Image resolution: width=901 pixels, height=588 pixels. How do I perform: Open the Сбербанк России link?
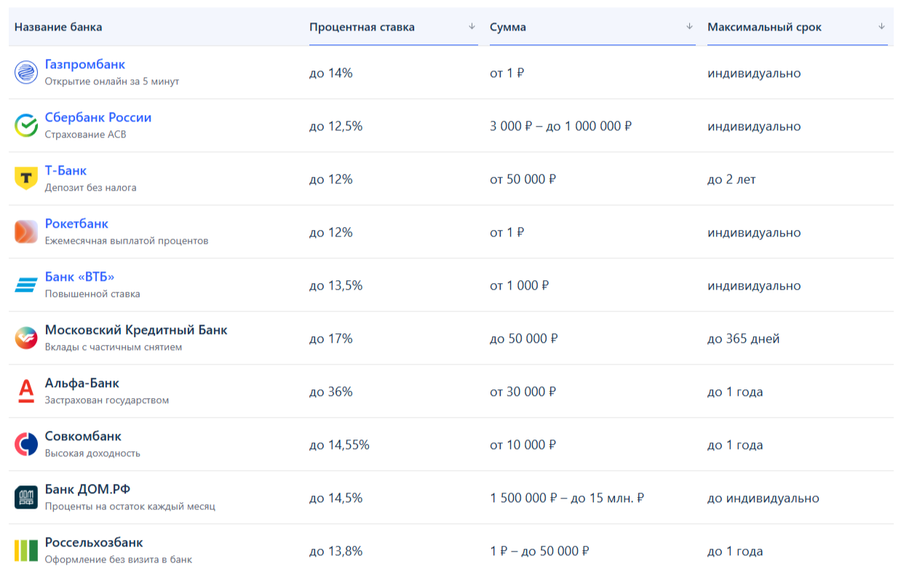coord(98,118)
